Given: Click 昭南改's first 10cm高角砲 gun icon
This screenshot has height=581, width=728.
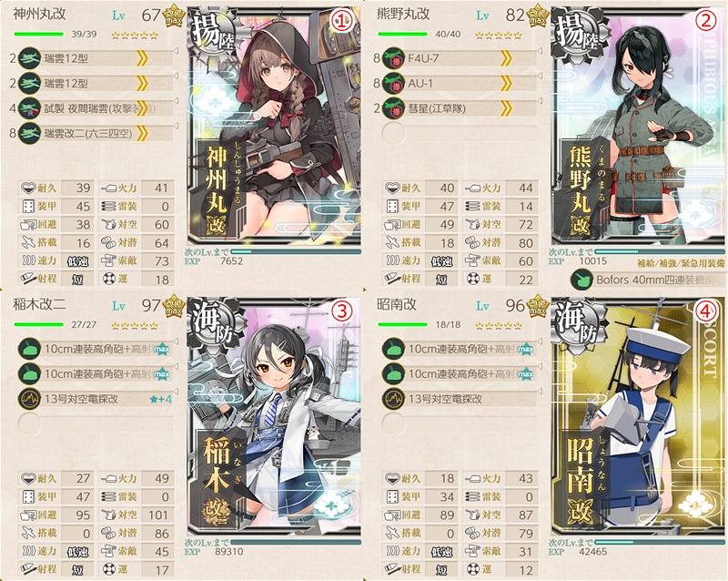Looking at the screenshot, I should pyautogui.click(x=393, y=349).
